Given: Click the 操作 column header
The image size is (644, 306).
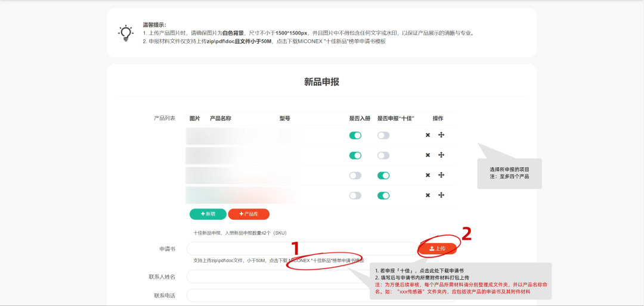Looking at the screenshot, I should click(438, 118).
